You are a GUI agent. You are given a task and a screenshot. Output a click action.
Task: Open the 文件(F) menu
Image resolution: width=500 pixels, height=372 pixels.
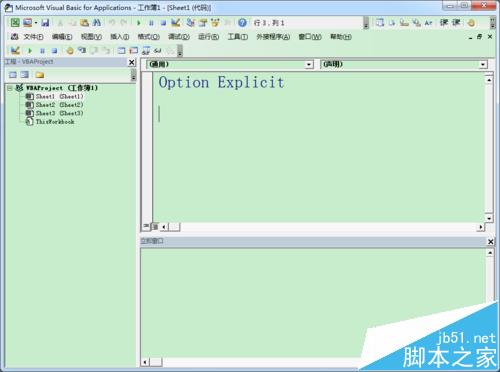pyautogui.click(x=33, y=37)
